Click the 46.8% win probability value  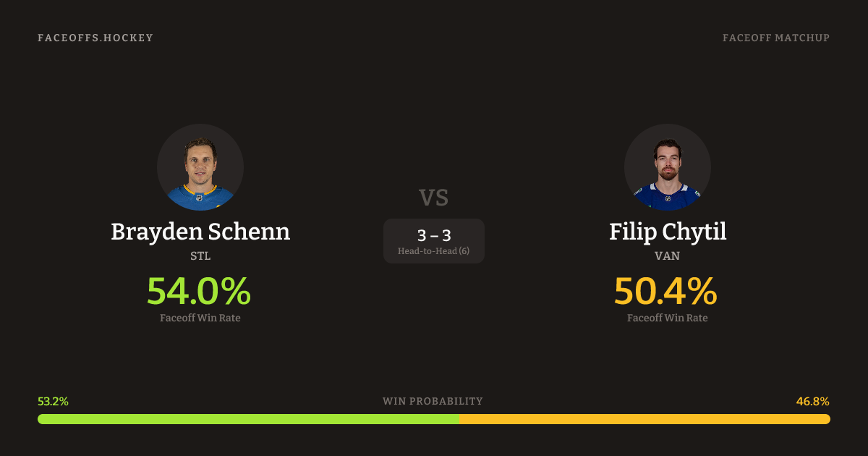click(x=813, y=402)
